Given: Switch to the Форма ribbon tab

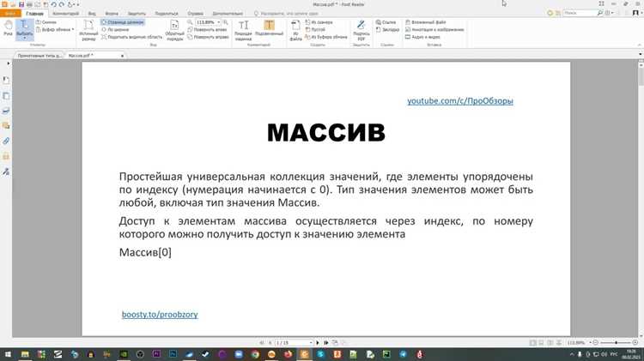Looking at the screenshot, I should [112, 14].
